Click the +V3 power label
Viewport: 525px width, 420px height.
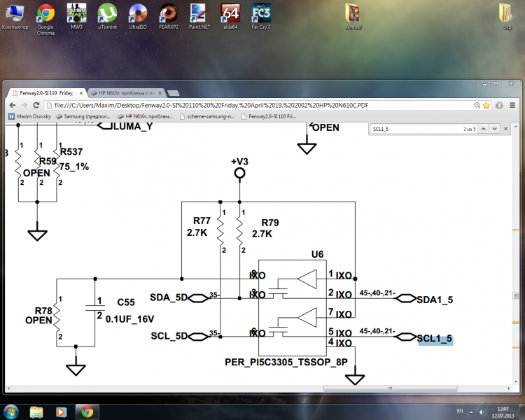coord(239,162)
